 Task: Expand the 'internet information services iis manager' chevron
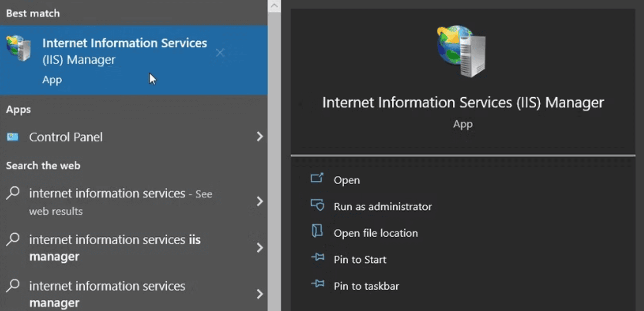tap(260, 248)
